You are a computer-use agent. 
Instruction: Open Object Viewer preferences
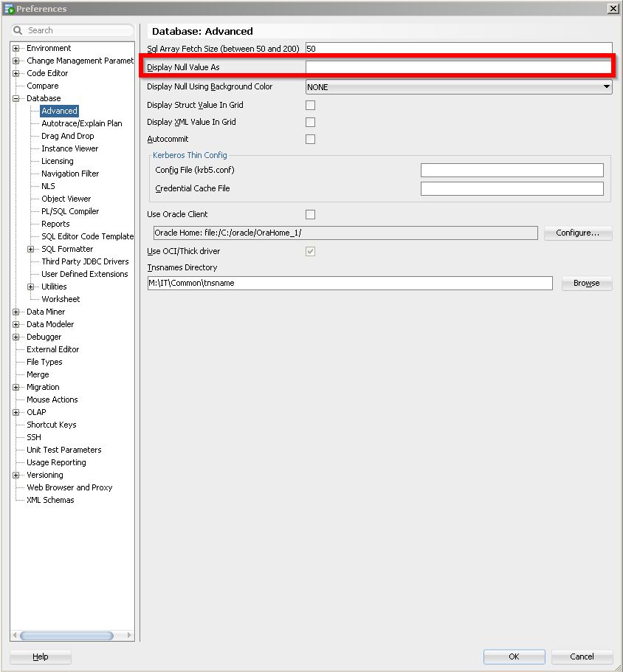pos(66,199)
